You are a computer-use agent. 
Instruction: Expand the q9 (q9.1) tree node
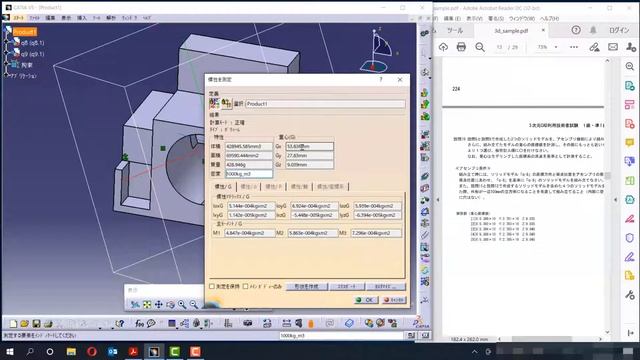[7, 53]
